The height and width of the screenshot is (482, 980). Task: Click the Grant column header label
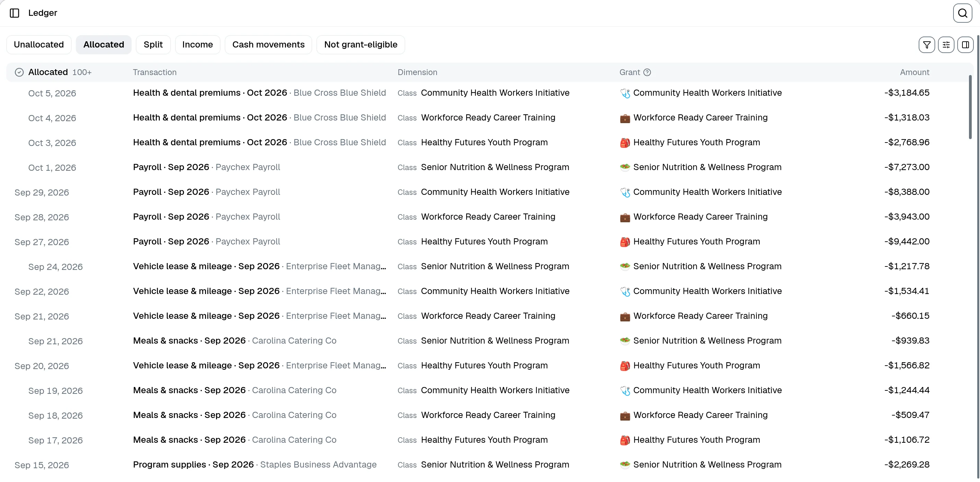click(x=630, y=72)
